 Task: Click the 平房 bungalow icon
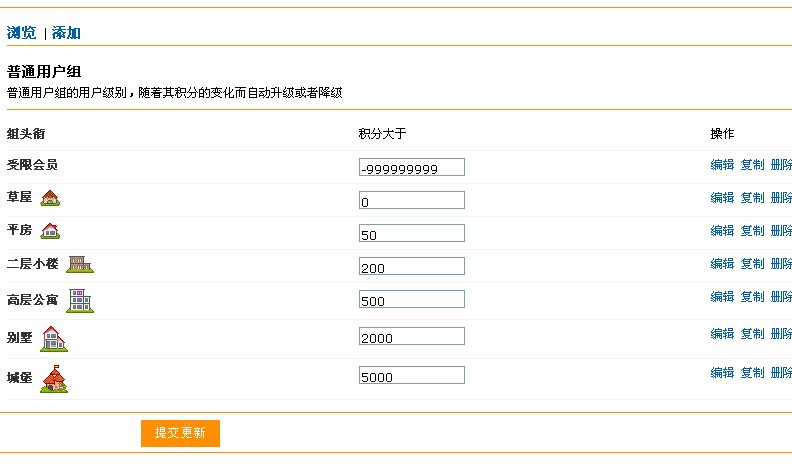tap(50, 231)
